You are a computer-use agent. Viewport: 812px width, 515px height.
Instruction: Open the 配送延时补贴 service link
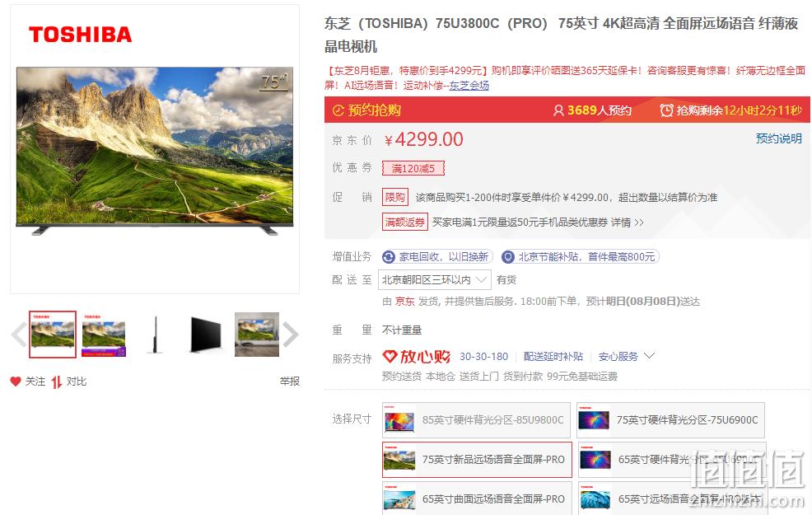(x=553, y=357)
